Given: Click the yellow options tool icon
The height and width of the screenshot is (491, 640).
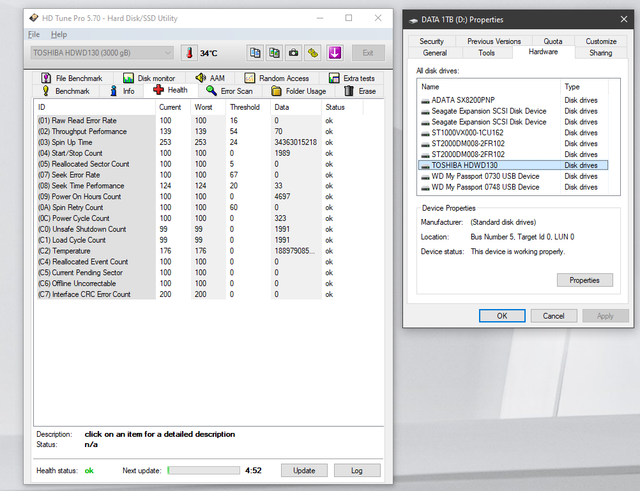Looking at the screenshot, I should [x=313, y=53].
